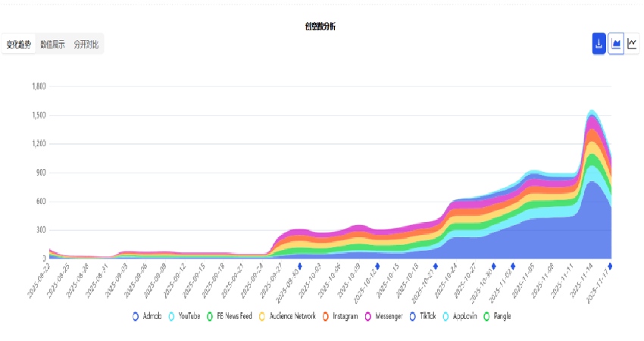
Task: Switch to stacked area chart view
Action: coord(616,44)
